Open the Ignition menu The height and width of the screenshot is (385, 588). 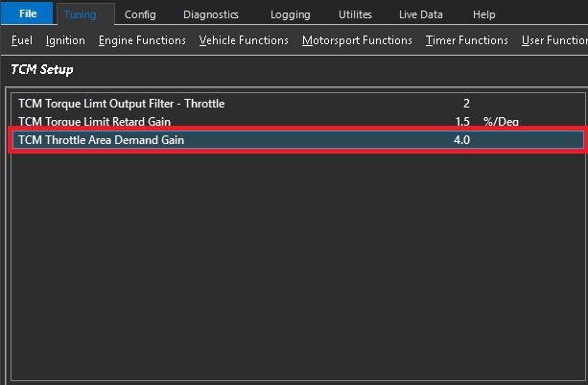[x=65, y=40]
